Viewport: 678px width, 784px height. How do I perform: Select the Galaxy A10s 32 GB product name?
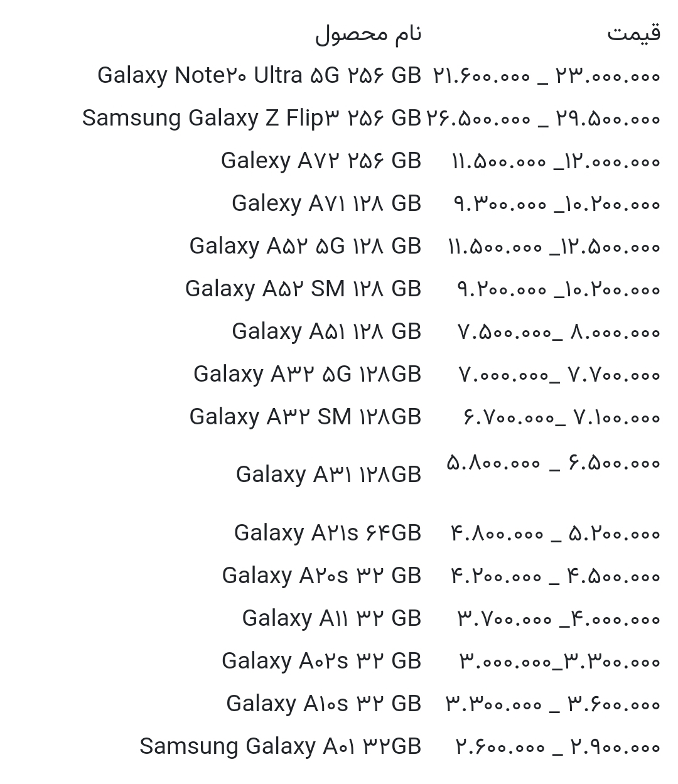coord(323,704)
